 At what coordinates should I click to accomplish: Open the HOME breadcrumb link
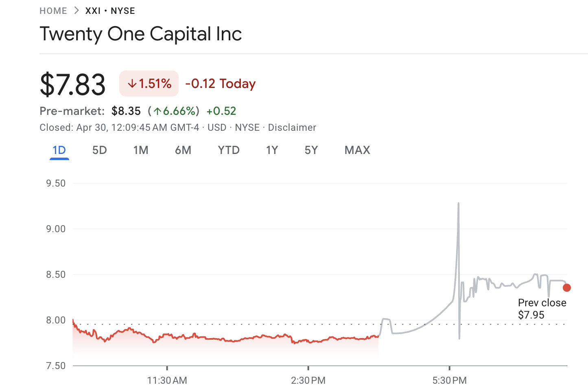click(x=53, y=10)
